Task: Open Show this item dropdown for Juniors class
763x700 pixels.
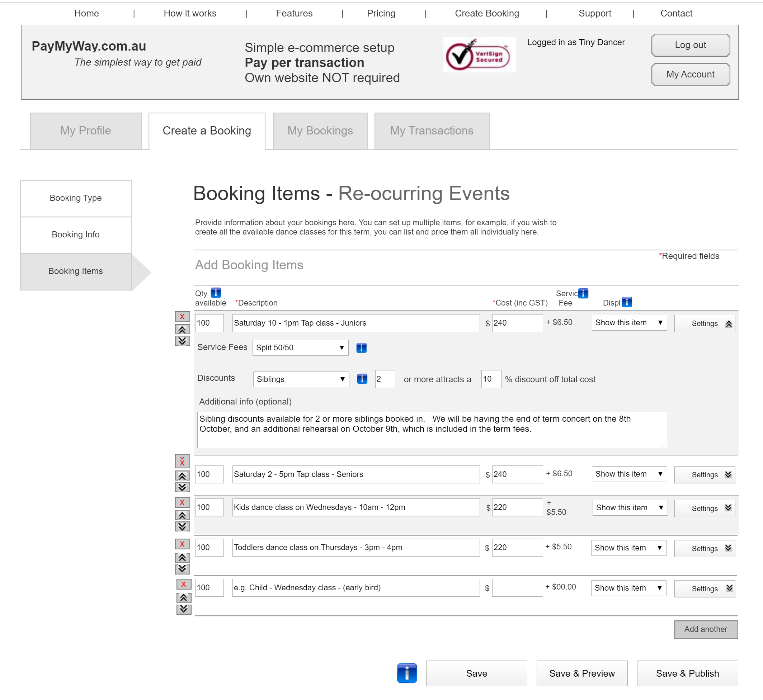Action: point(629,323)
